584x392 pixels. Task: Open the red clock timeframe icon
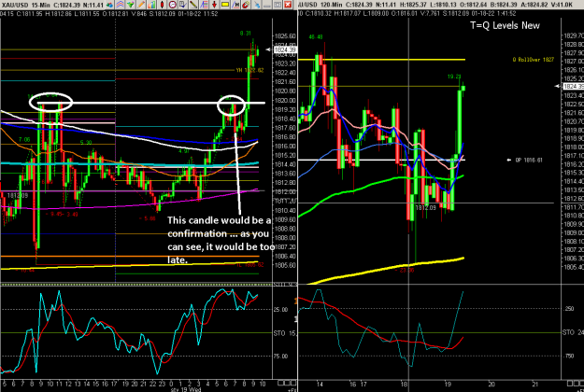click(173, 5)
